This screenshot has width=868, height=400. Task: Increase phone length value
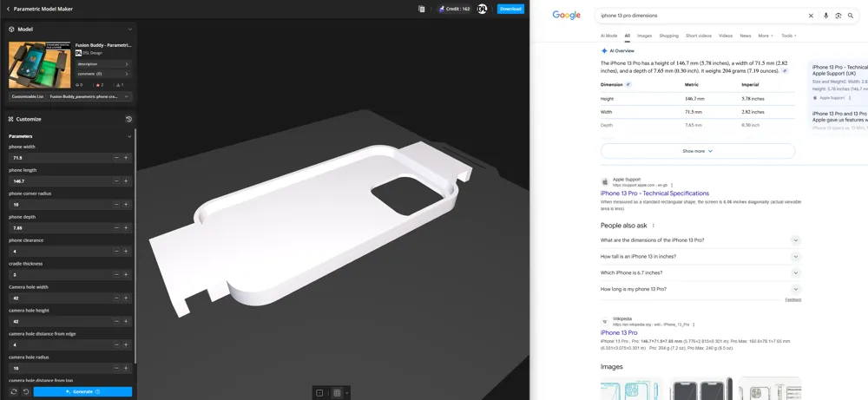(x=126, y=181)
